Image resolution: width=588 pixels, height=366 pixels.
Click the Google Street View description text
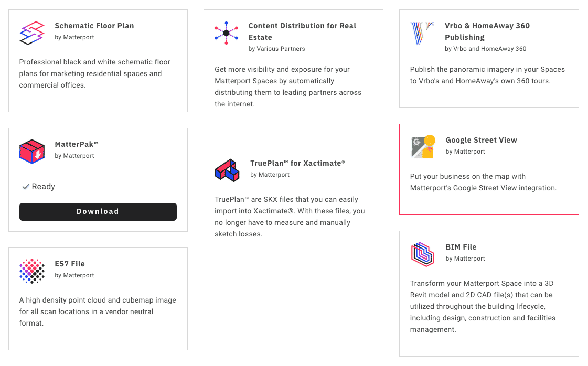(x=484, y=182)
